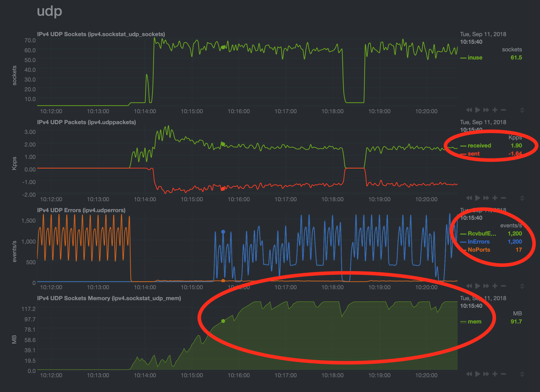The height and width of the screenshot is (392, 540).
Task: Pan the UDP Sockets chart backward
Action: click(x=469, y=110)
